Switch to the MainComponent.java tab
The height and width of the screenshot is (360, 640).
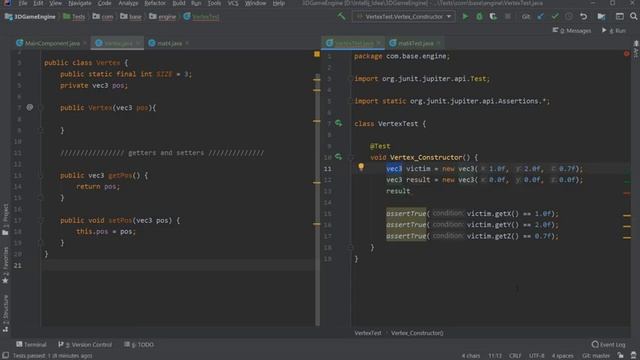click(52, 43)
